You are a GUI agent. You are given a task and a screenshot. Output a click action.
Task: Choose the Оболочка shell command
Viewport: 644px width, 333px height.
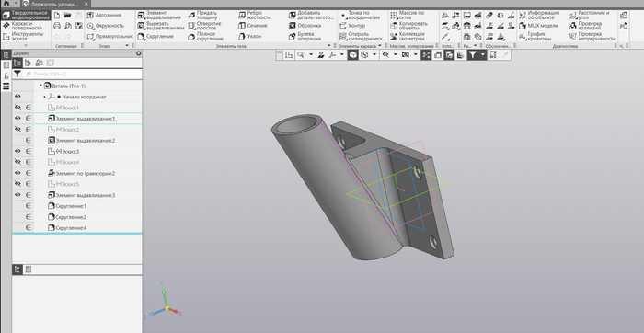[x=305, y=26]
